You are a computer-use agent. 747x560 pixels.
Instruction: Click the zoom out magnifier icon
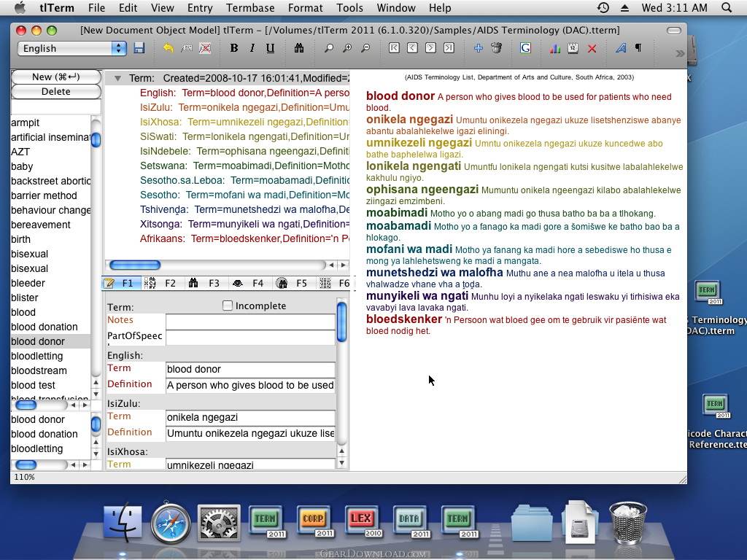pyautogui.click(x=365, y=48)
